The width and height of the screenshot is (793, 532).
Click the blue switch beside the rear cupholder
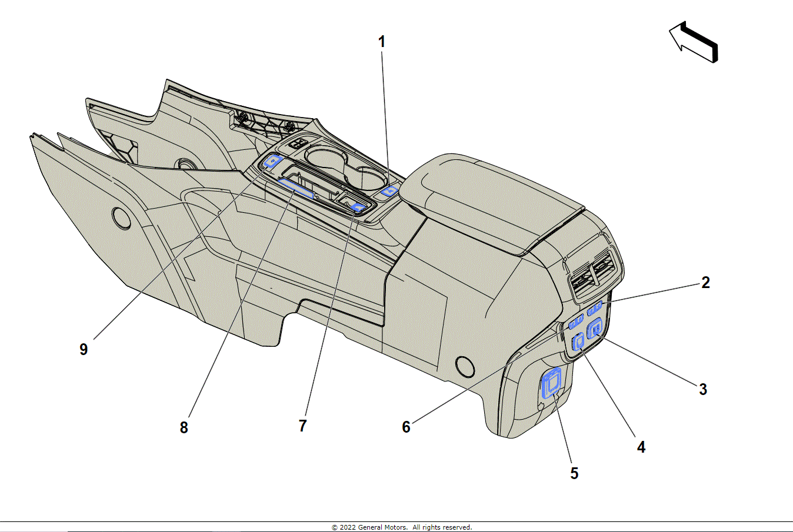[x=389, y=190]
